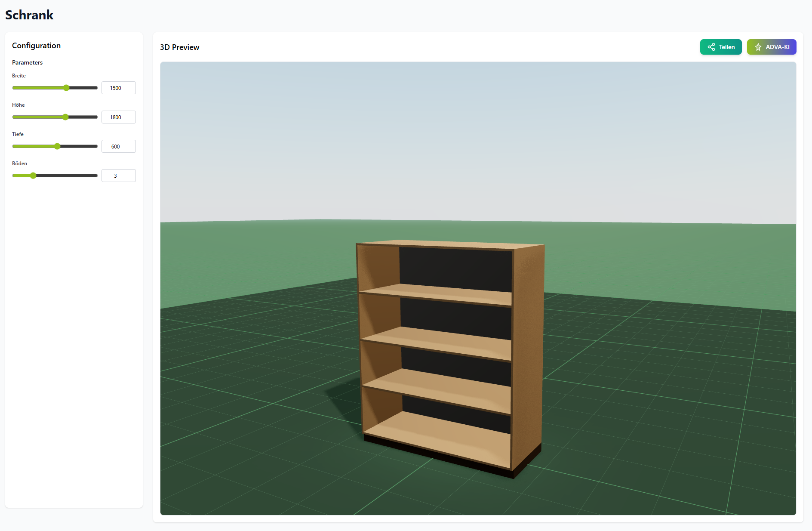
Task: Click the share icon on the Teilen button
Action: click(711, 47)
